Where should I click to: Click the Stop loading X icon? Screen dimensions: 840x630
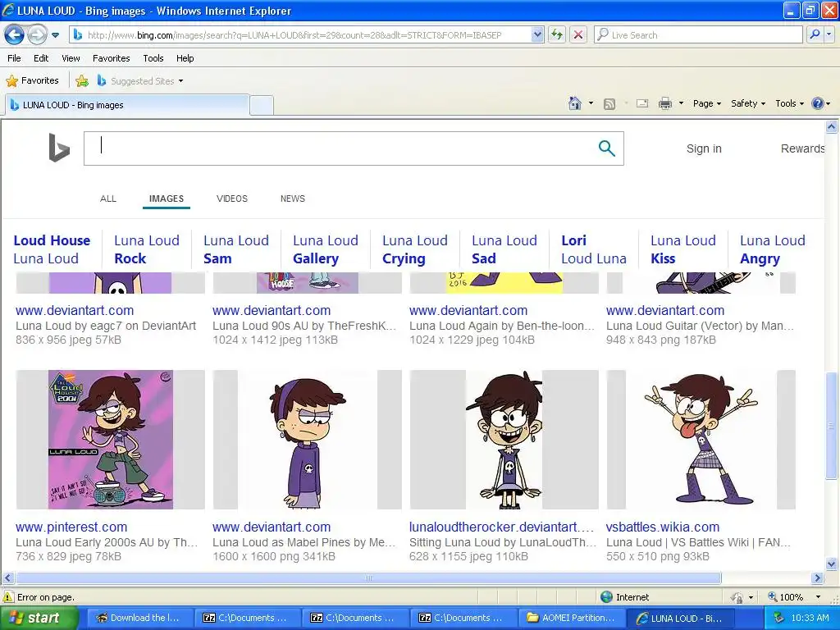point(578,35)
